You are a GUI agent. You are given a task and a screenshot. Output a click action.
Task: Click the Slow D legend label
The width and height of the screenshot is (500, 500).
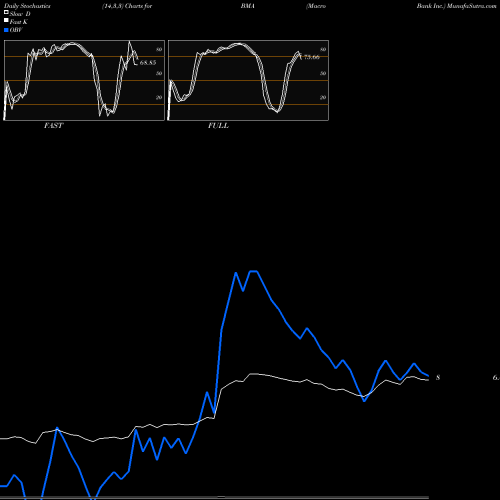coord(20,14)
